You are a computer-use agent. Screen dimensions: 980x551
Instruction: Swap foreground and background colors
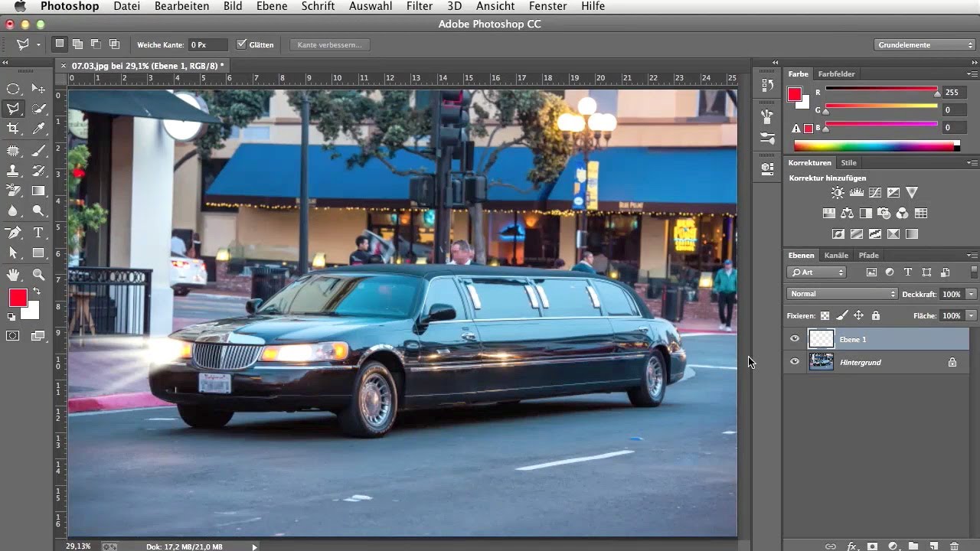(36, 292)
